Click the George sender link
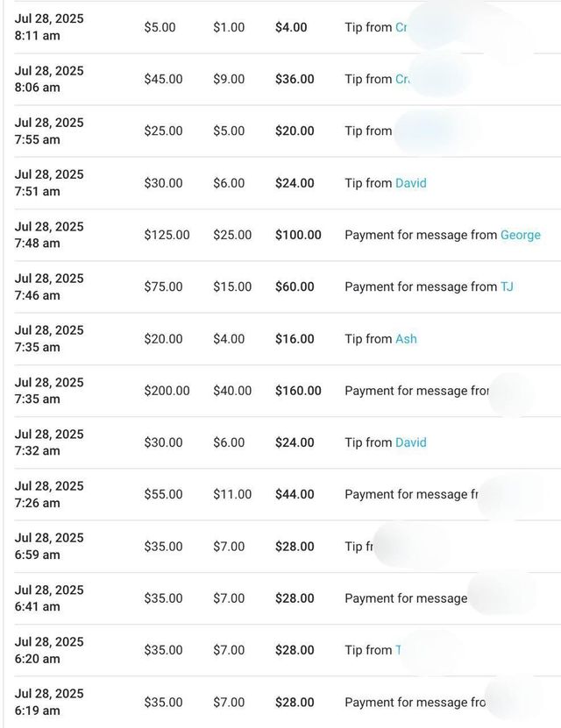Image resolution: width=561 pixels, height=728 pixels. (x=520, y=235)
